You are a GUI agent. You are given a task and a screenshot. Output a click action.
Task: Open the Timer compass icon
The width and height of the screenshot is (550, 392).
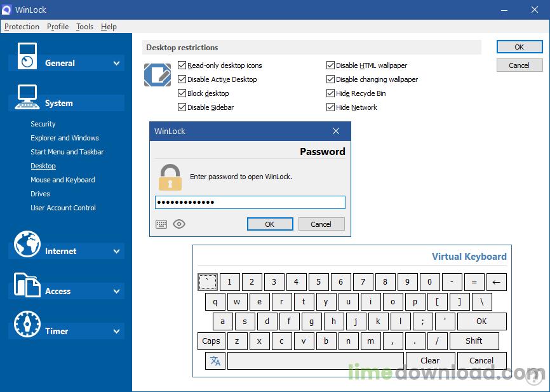pos(27,324)
